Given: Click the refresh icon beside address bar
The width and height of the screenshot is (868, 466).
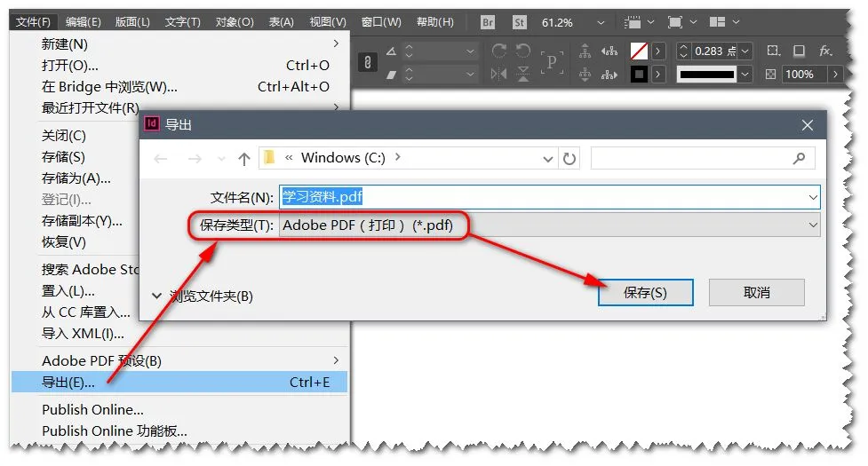Looking at the screenshot, I should [x=569, y=159].
